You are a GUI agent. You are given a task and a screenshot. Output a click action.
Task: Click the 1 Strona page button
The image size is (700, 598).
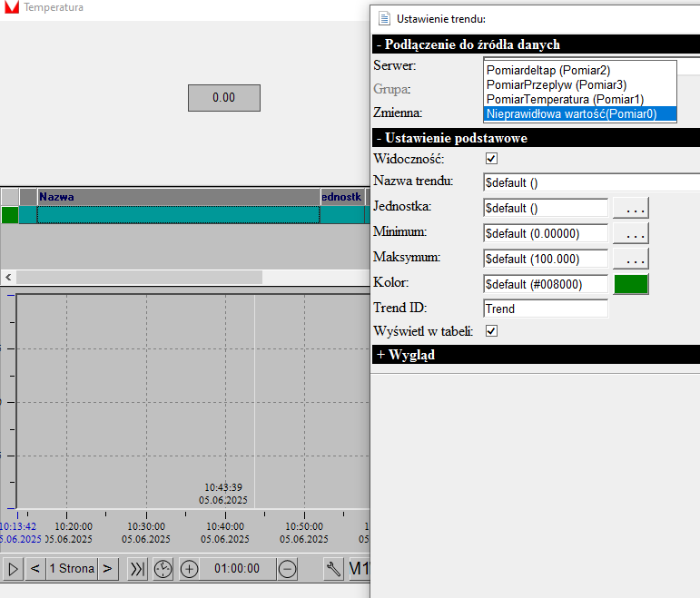click(x=72, y=569)
